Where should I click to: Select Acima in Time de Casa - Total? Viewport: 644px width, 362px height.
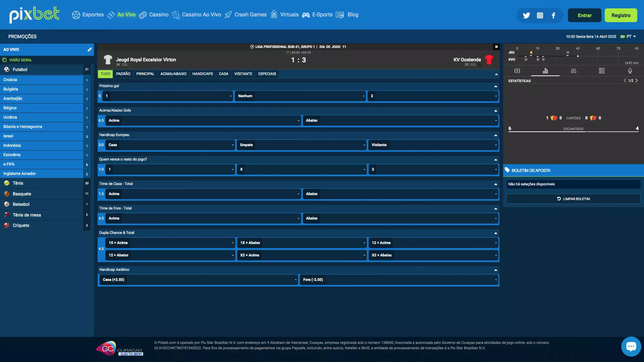(203, 194)
